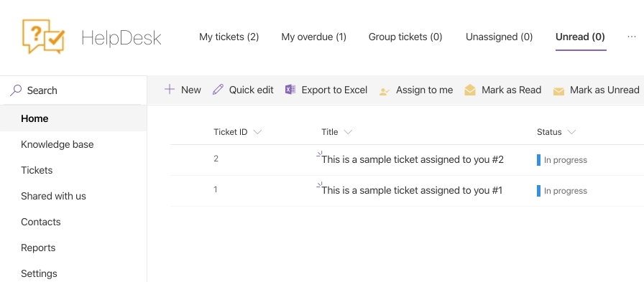Click the Mark as Read open envelope icon

pyautogui.click(x=470, y=90)
